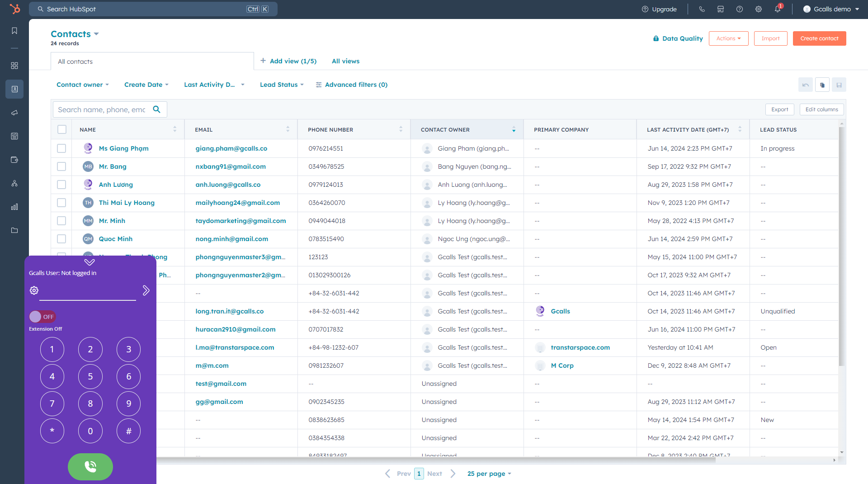Image resolution: width=868 pixels, height=484 pixels.
Task: Open the Contact owner filter dropdown
Action: click(82, 85)
